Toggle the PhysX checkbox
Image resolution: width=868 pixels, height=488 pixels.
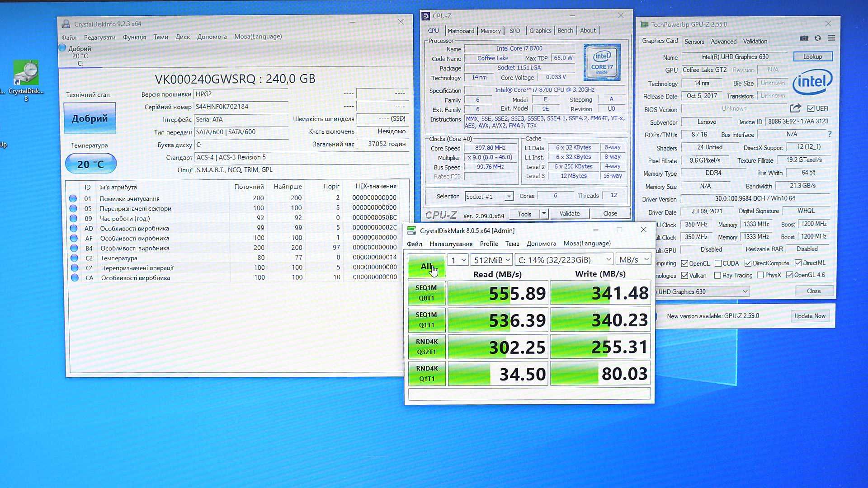pyautogui.click(x=760, y=275)
